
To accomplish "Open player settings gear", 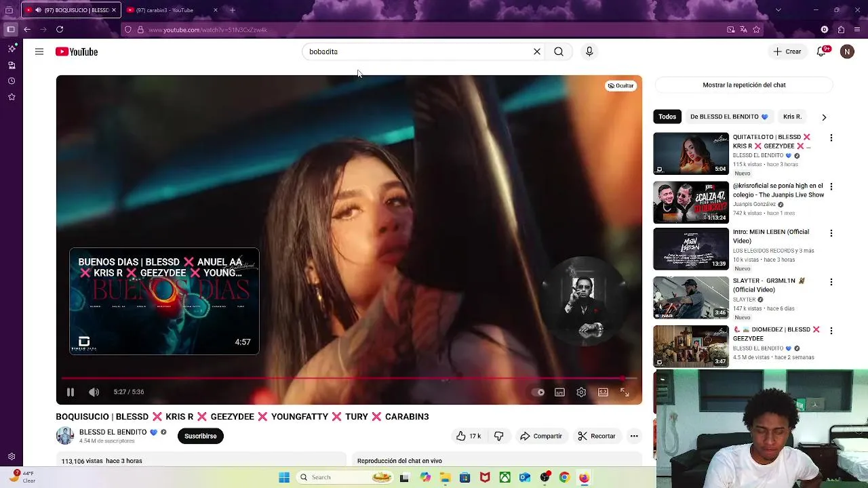I will [x=581, y=392].
